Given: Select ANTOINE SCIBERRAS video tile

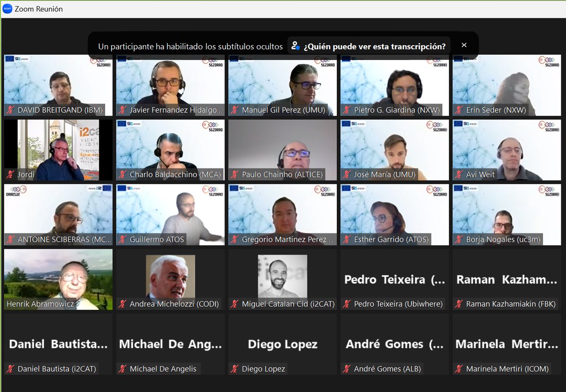Looking at the screenshot, I should coord(58,215).
